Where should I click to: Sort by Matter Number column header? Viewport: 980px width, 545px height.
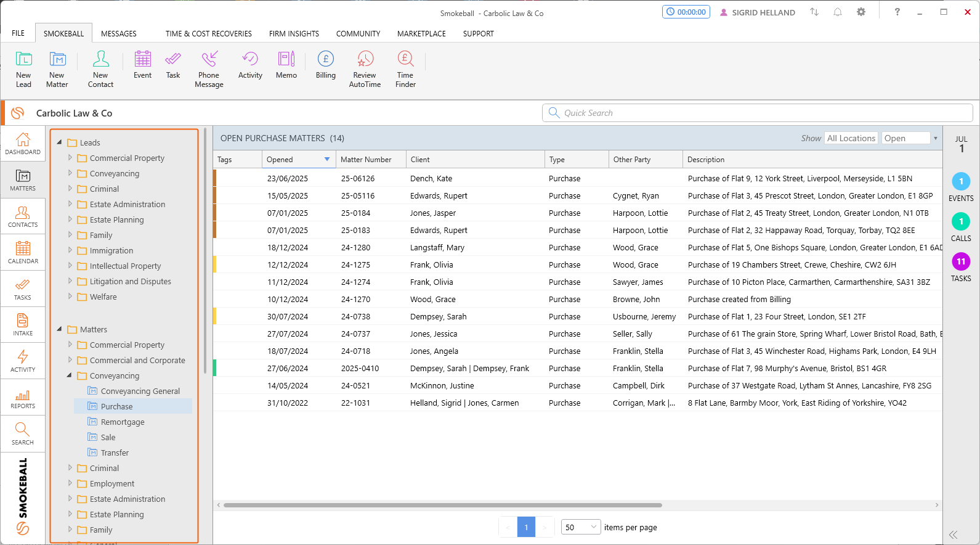tap(371, 159)
